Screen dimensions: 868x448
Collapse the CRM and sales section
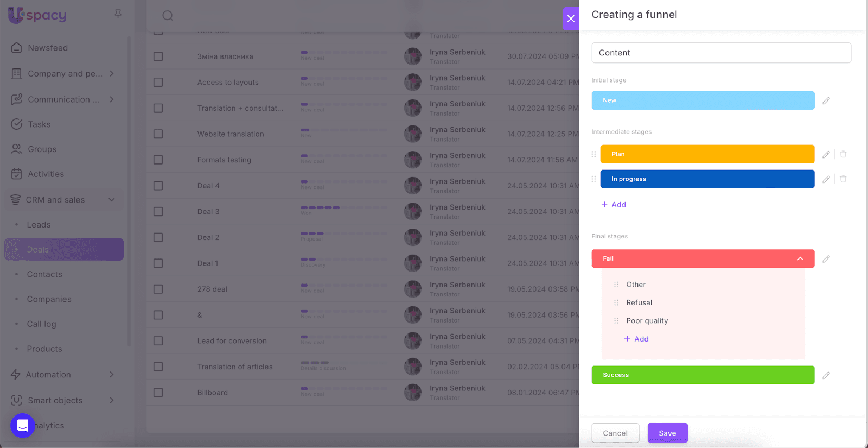pyautogui.click(x=112, y=200)
